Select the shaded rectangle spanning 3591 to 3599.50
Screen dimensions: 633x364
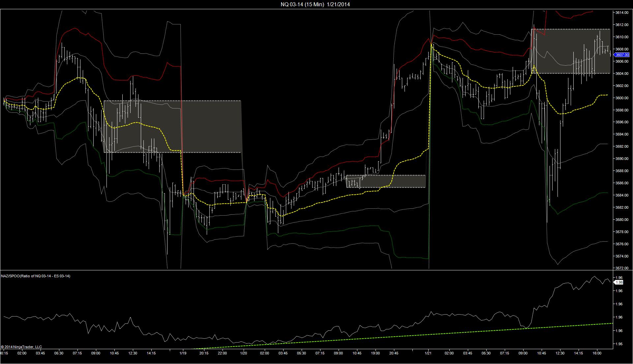coord(172,127)
